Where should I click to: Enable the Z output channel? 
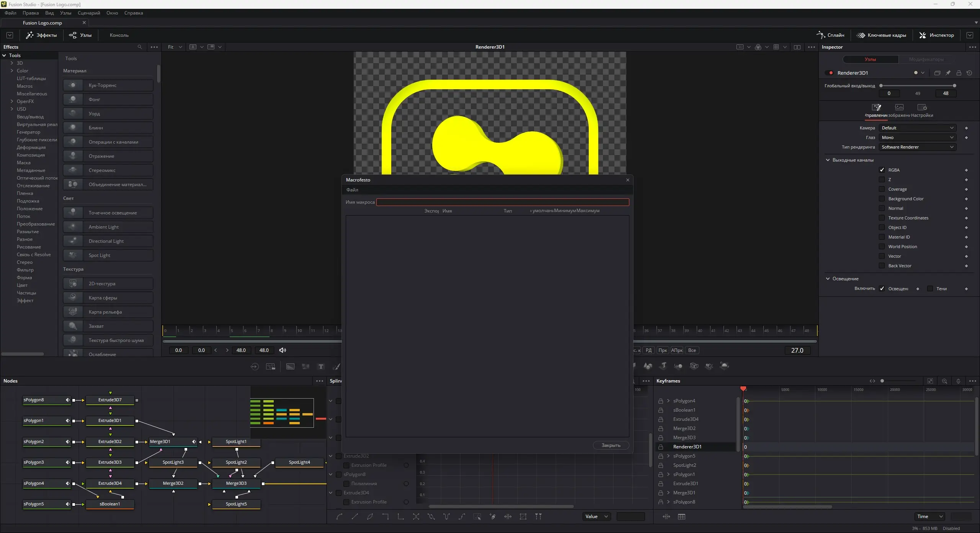882,180
